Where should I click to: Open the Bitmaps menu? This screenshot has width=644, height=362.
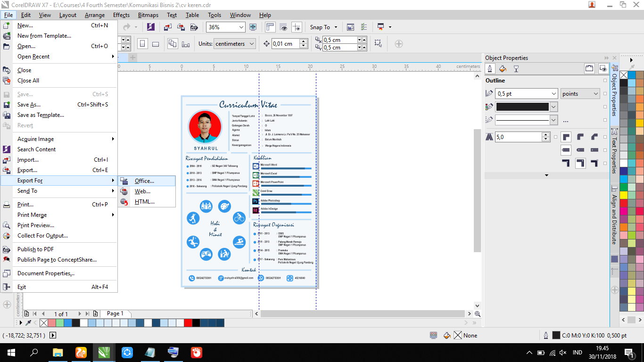(x=148, y=15)
